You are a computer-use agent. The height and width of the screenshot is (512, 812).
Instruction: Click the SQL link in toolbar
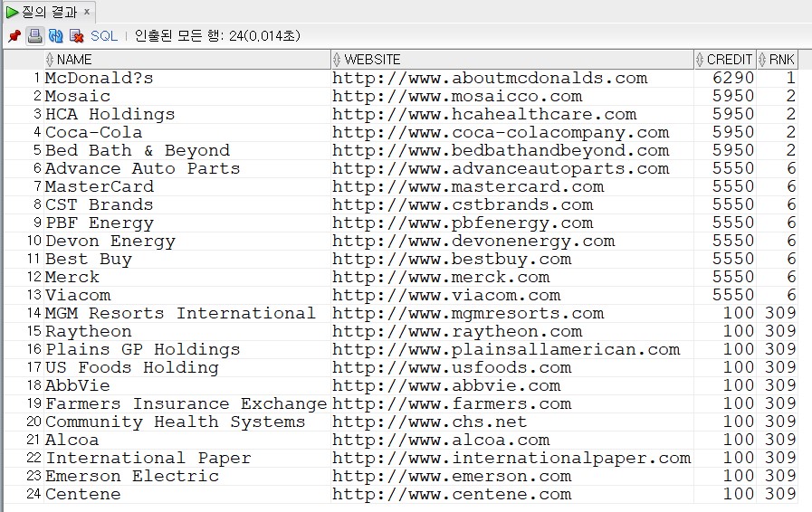pyautogui.click(x=104, y=35)
